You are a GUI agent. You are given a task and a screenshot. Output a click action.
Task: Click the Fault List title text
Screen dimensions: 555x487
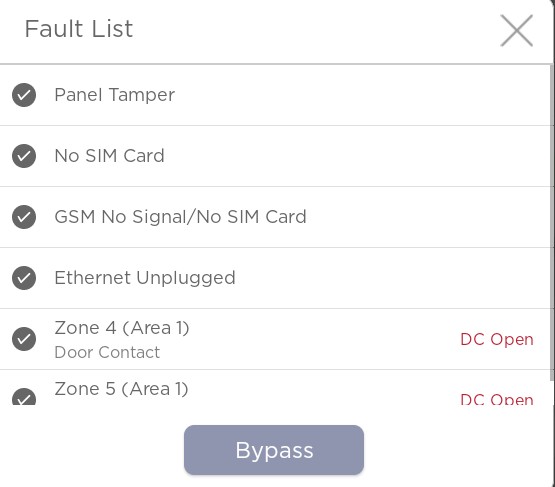(x=79, y=29)
